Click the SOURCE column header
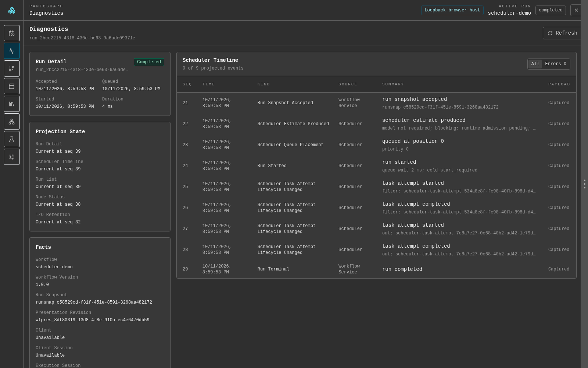 (348, 84)
